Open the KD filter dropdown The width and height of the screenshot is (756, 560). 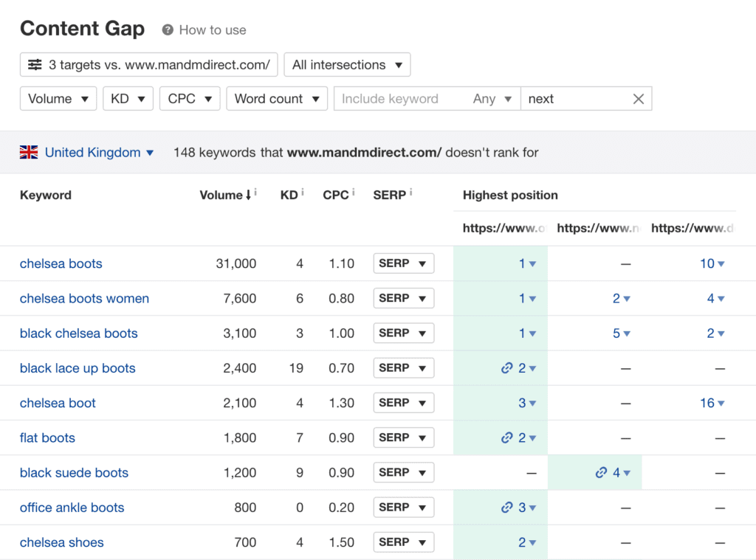128,99
